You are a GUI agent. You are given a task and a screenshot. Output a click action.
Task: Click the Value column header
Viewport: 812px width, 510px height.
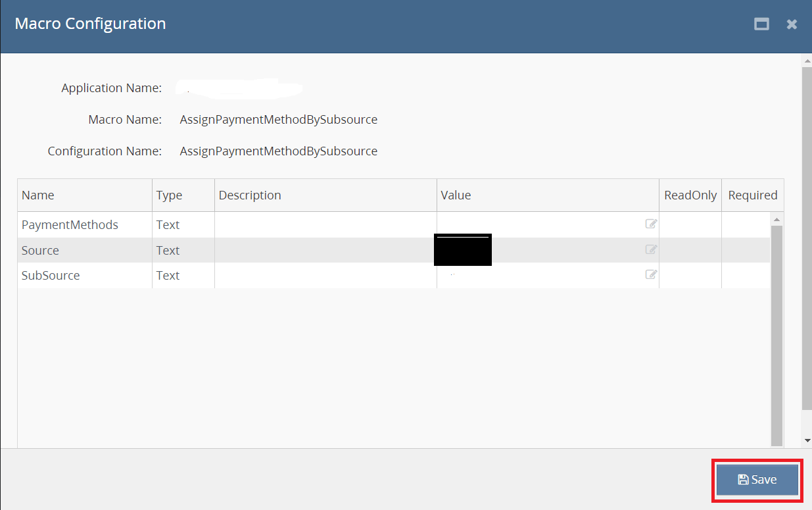coord(456,195)
